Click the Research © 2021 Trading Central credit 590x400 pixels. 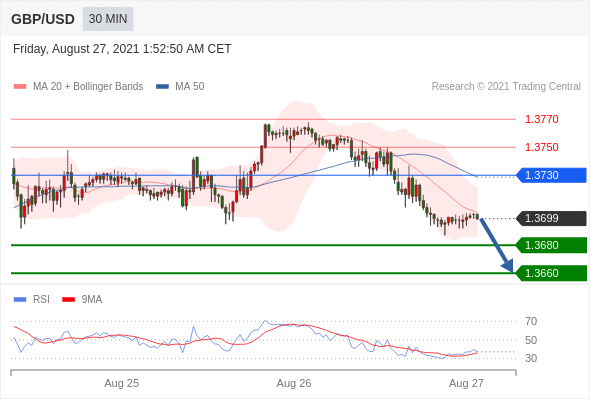tap(506, 87)
